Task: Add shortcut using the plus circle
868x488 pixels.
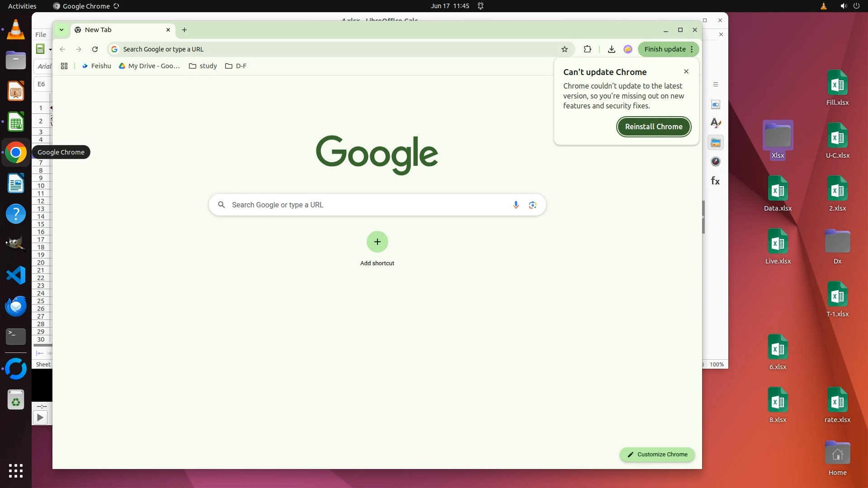Action: coord(377,242)
